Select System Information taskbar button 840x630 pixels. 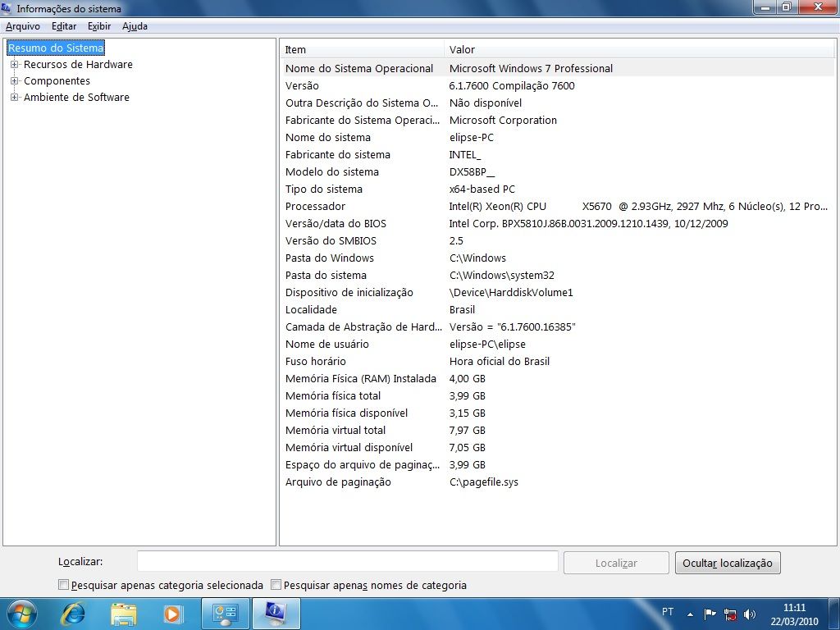tap(276, 614)
